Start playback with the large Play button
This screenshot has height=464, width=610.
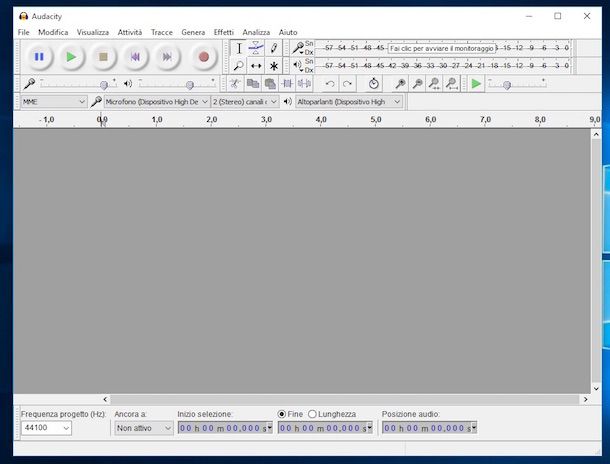pos(71,57)
